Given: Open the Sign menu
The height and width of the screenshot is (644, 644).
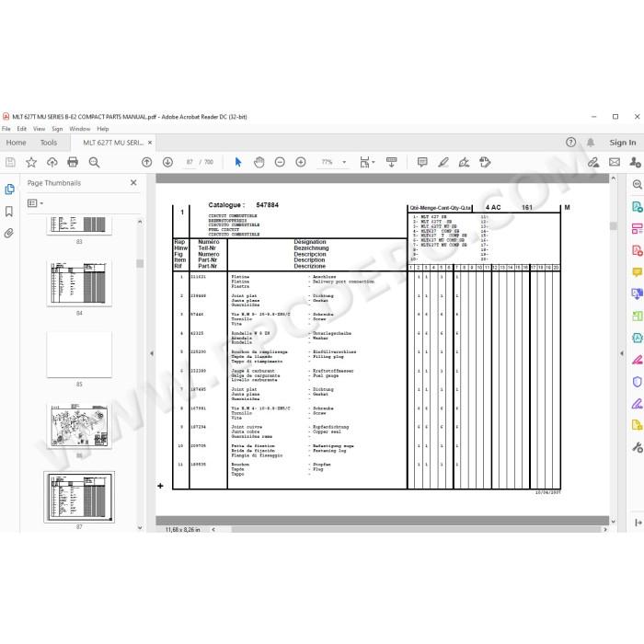Looking at the screenshot, I should click(x=57, y=129).
